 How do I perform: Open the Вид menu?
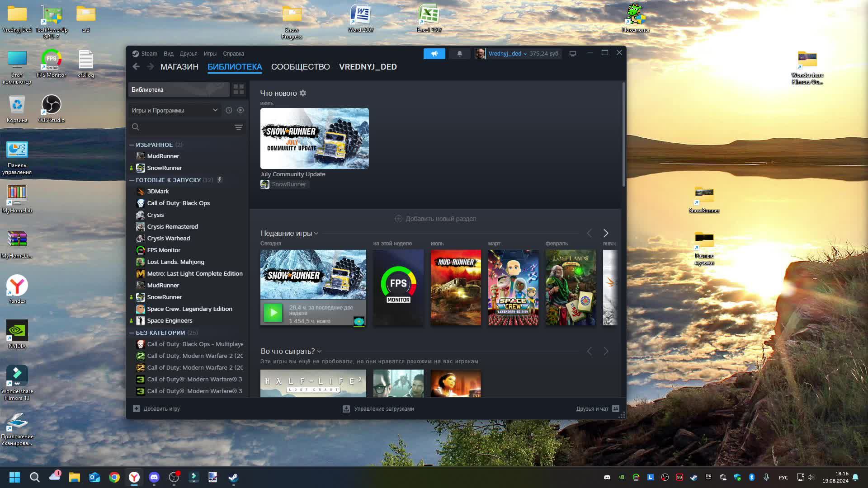168,54
